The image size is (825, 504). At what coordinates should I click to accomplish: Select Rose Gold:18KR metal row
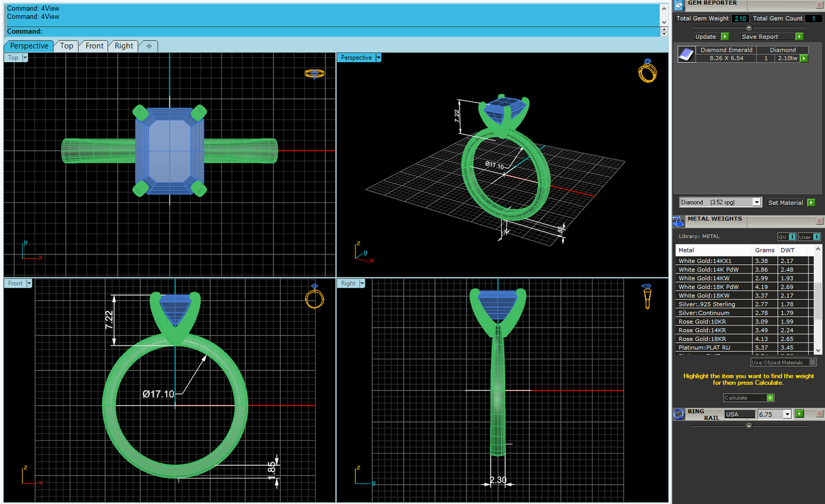click(x=744, y=338)
